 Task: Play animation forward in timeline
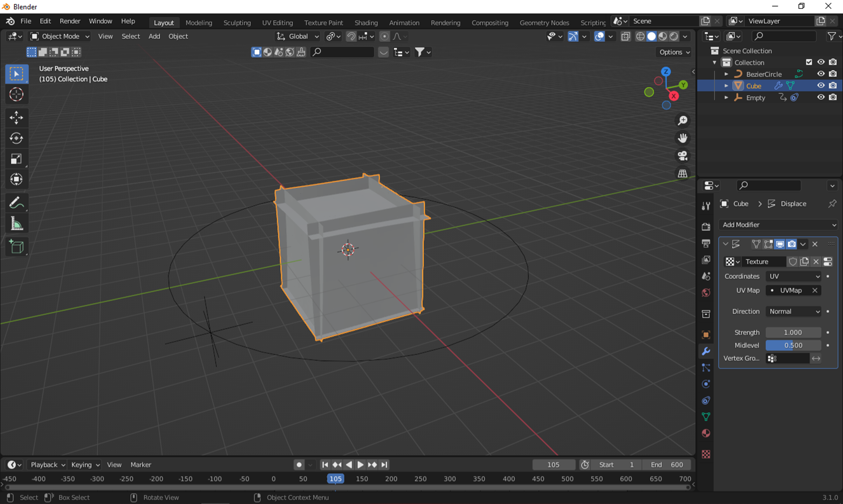[x=360, y=465]
